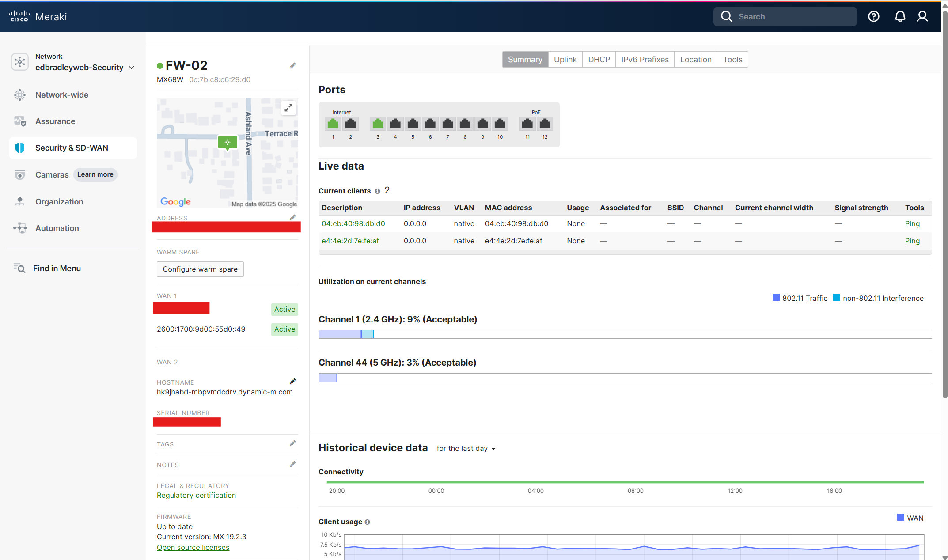Click Configure warm spare button
This screenshot has width=948, height=560.
(200, 269)
